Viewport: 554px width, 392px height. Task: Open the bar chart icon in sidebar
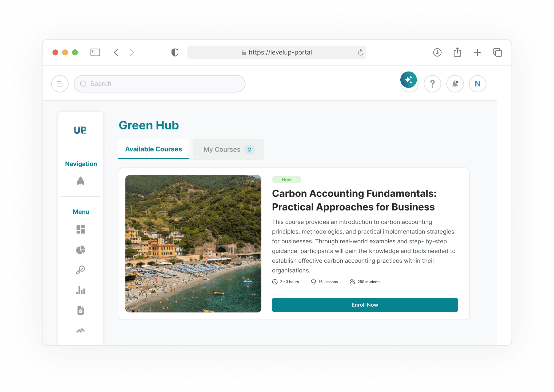coord(81,290)
